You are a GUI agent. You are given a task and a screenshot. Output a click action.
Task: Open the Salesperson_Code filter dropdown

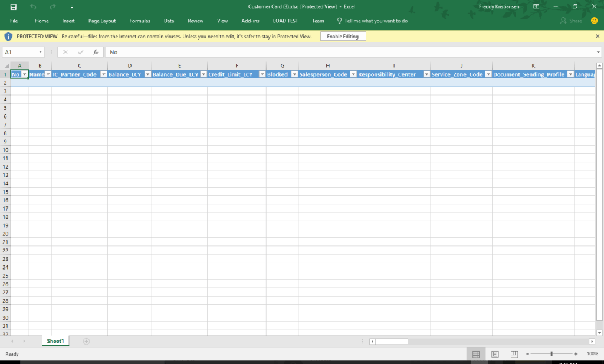[353, 74]
